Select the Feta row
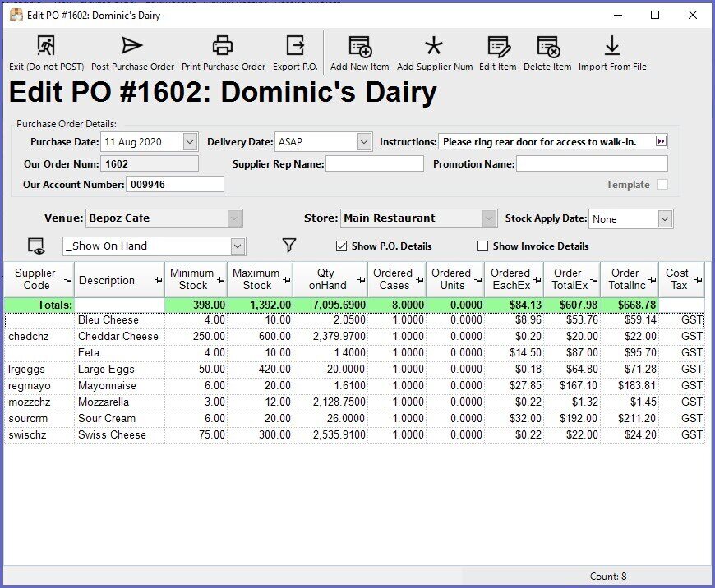The image size is (715, 588). click(354, 353)
